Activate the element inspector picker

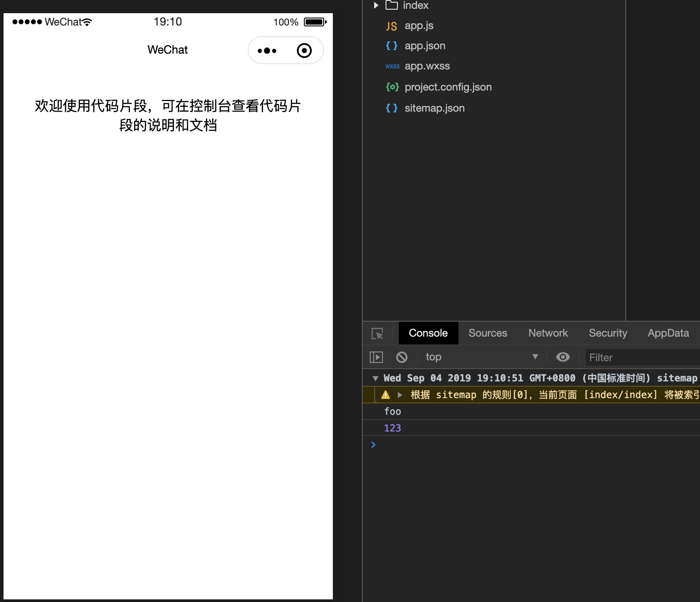[x=377, y=334]
